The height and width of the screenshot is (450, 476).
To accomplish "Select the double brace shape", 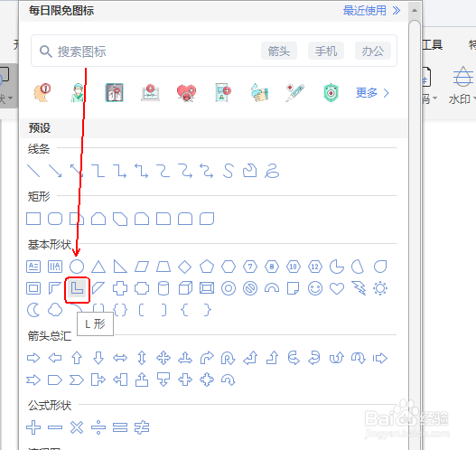I will pos(120,310).
